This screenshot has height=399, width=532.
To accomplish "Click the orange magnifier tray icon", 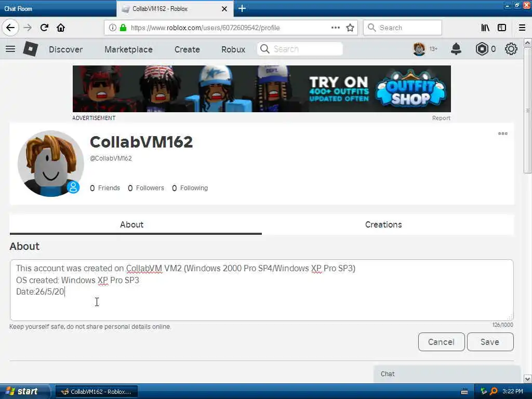I will pos(494,392).
